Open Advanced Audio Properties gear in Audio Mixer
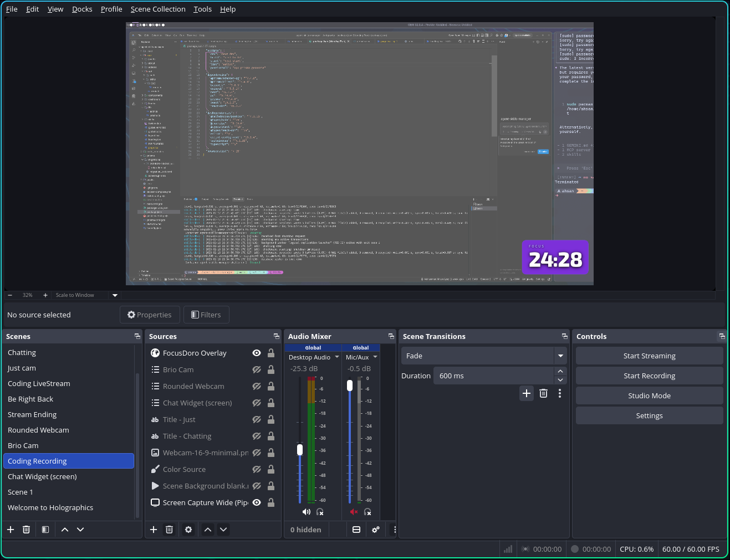730x560 pixels. pyautogui.click(x=376, y=530)
